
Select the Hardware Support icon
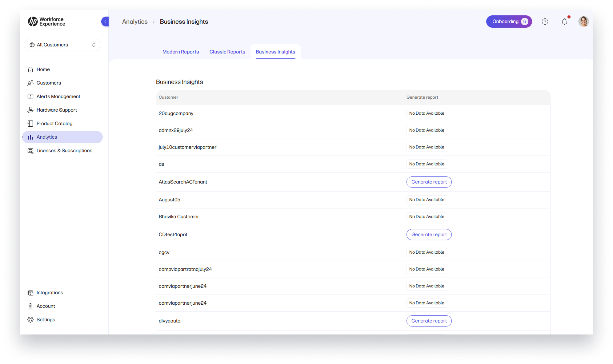point(31,110)
